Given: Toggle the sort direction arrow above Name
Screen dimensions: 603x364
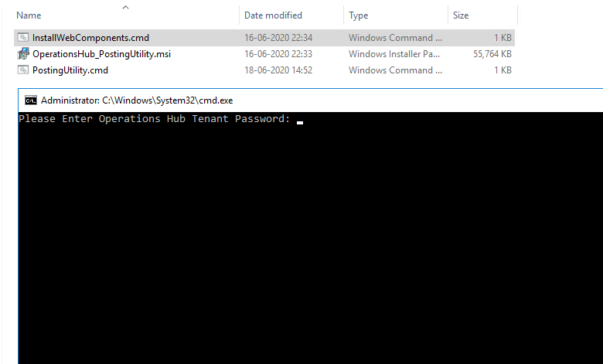Looking at the screenshot, I should 125,7.
